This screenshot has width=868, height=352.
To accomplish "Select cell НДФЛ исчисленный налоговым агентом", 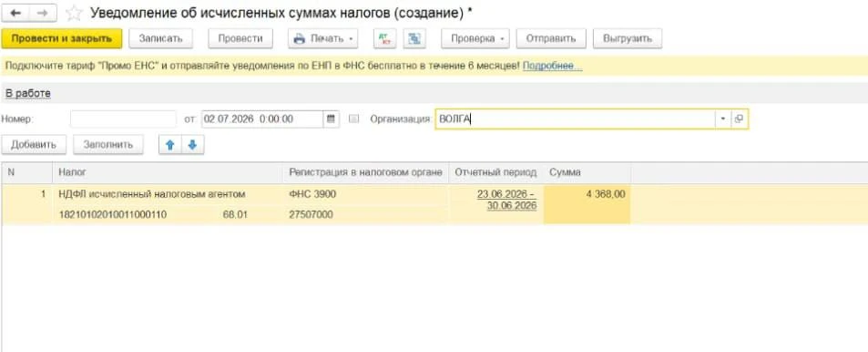I will 168,194.
